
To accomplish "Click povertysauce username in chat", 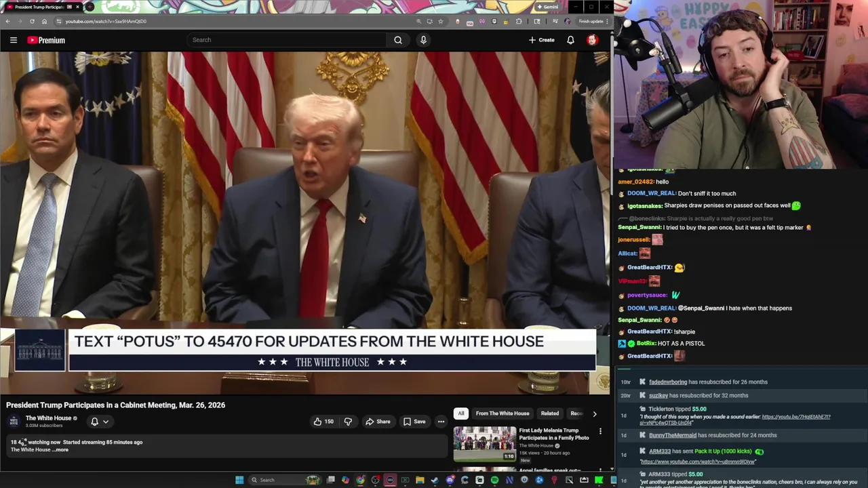I will point(647,296).
